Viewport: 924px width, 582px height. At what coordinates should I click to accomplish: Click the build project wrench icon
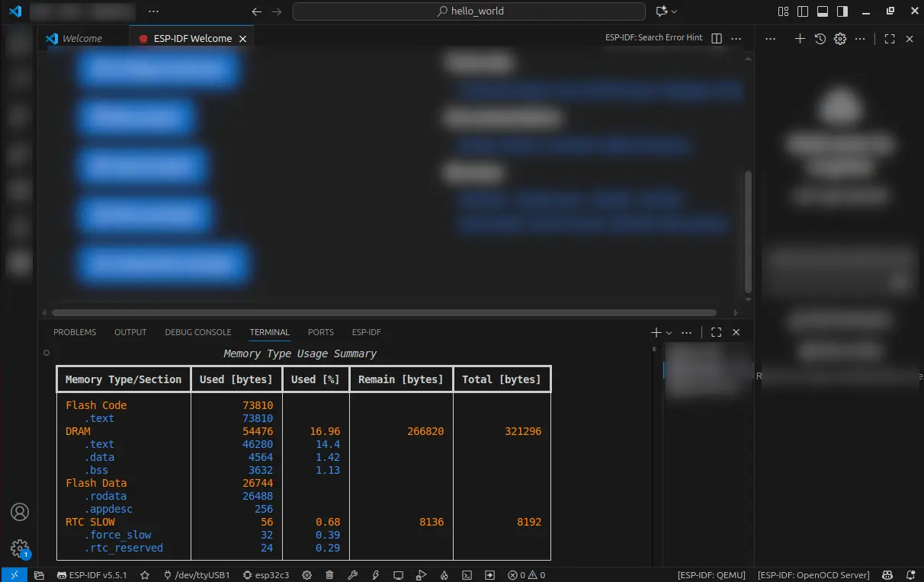(352, 575)
